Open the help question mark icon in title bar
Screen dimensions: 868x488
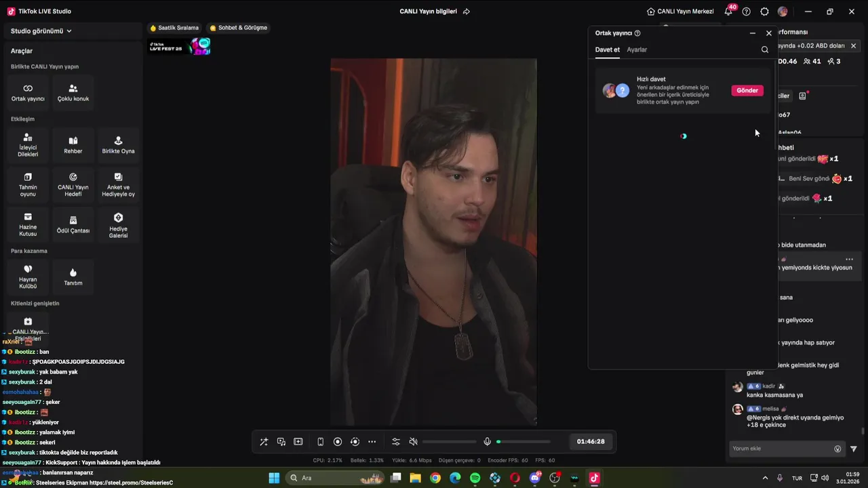point(747,12)
